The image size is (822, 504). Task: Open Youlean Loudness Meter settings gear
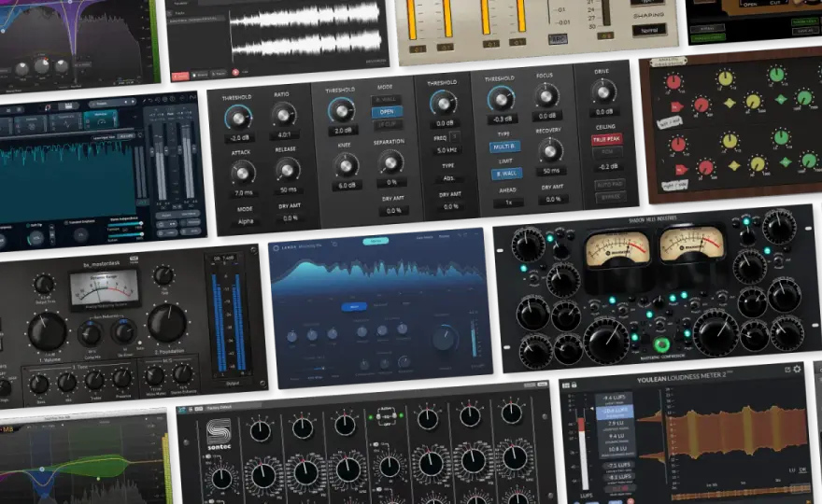pos(797,369)
